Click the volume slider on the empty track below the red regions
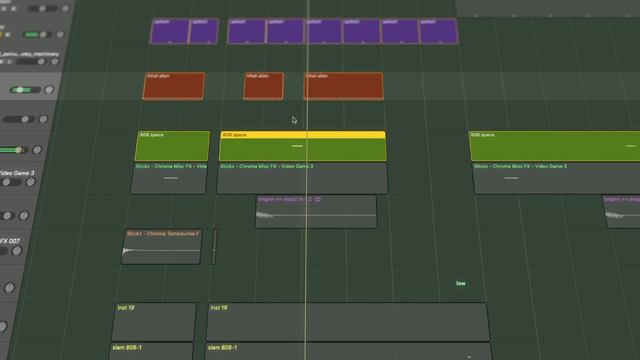This screenshot has height=360, width=640. pos(18,119)
